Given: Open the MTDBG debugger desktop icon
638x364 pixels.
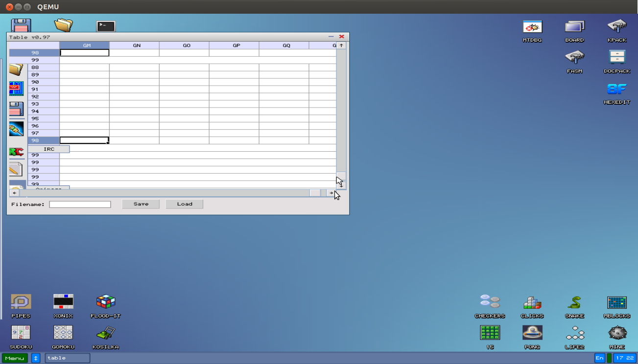Looking at the screenshot, I should (532, 27).
